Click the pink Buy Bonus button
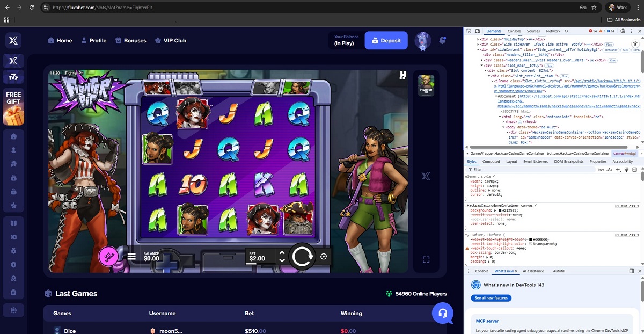The height and width of the screenshot is (334, 644). pos(108,257)
